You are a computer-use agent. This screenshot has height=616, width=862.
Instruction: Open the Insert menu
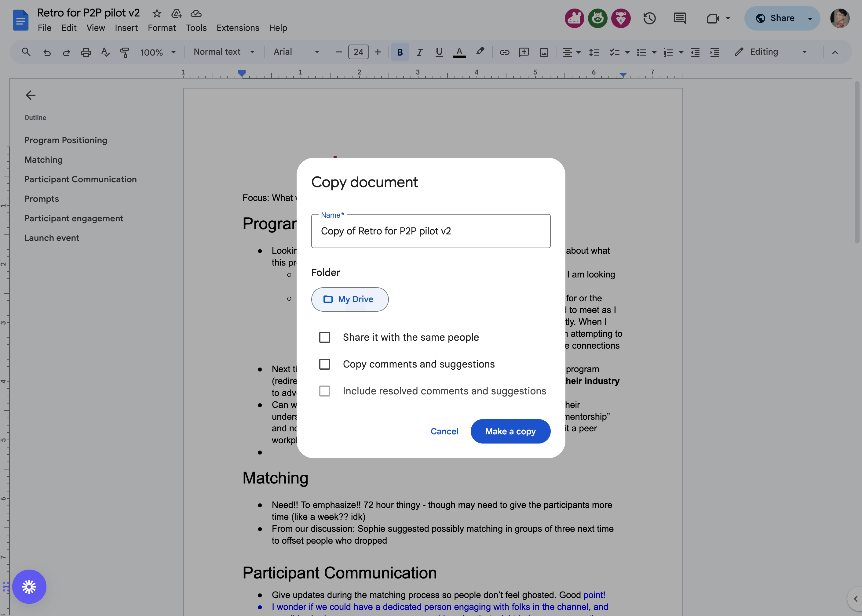pyautogui.click(x=126, y=28)
